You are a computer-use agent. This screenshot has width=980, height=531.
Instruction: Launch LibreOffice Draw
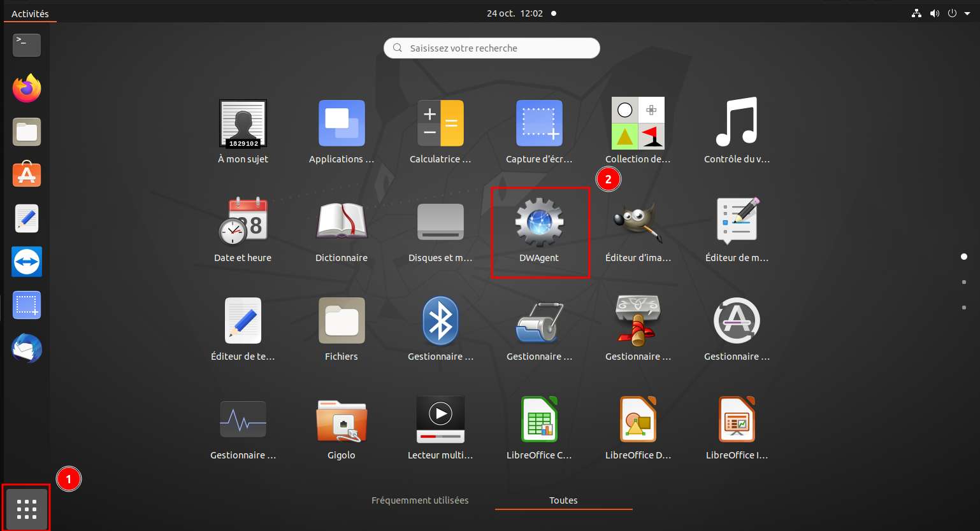pyautogui.click(x=638, y=428)
